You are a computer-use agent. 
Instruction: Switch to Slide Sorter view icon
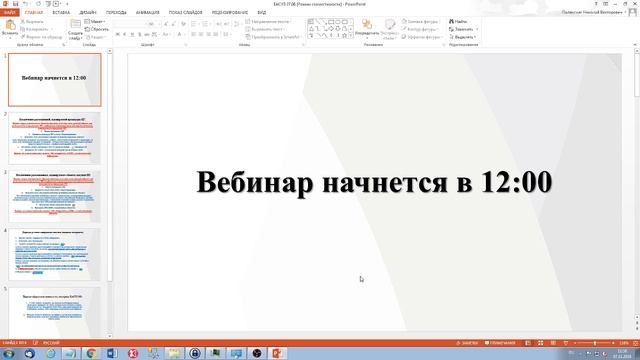point(540,343)
